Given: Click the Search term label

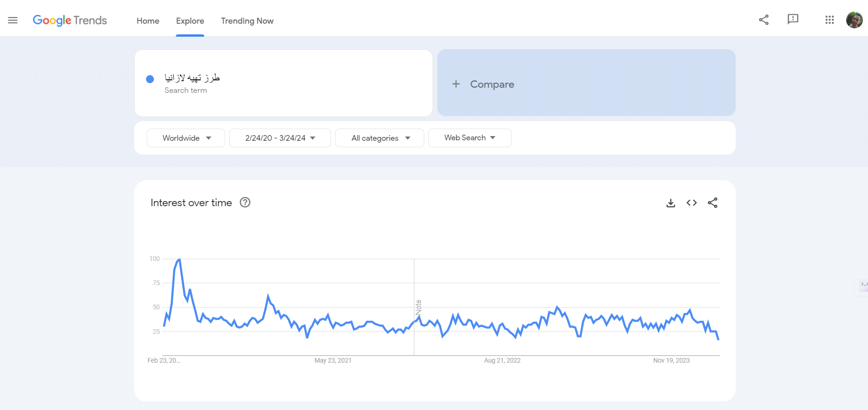Looking at the screenshot, I should [186, 91].
